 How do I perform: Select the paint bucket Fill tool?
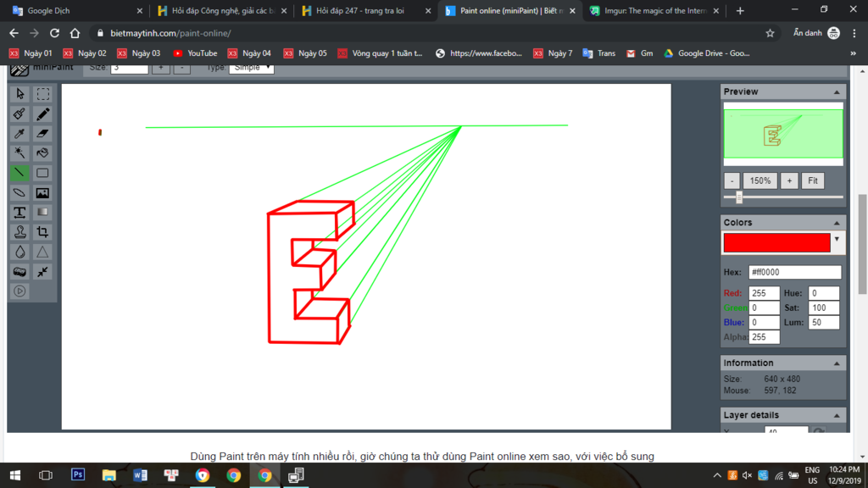pyautogui.click(x=42, y=152)
